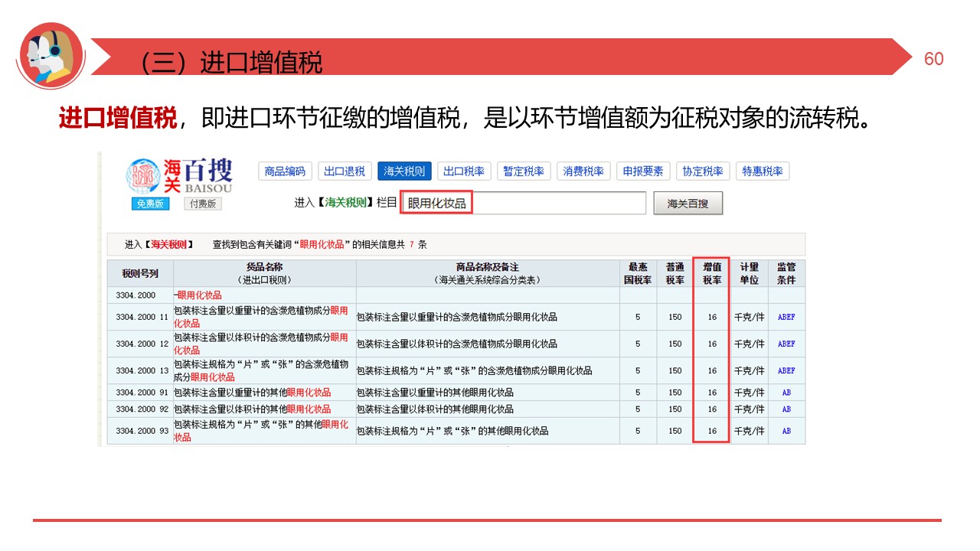
Task: Click the 最惠国税率 column header
Action: coord(638,273)
